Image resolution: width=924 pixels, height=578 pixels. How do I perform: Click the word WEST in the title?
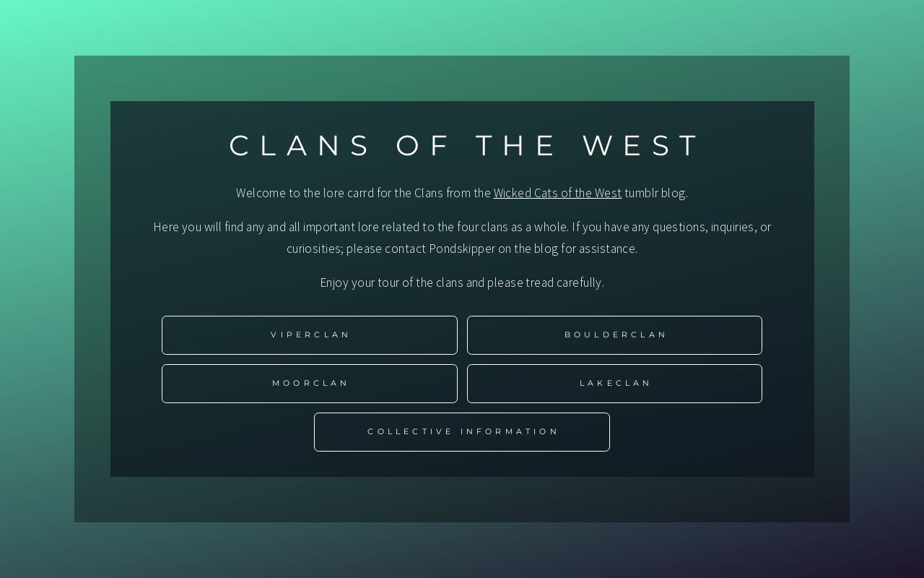click(x=641, y=146)
